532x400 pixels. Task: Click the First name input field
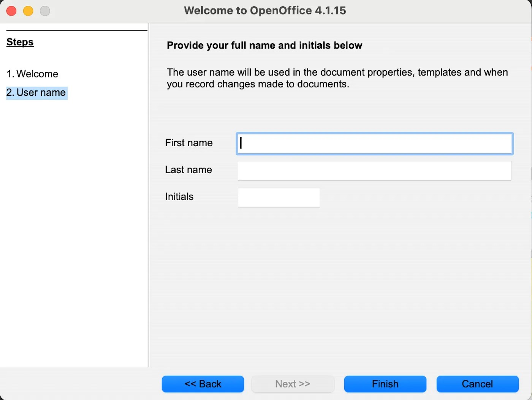point(374,144)
